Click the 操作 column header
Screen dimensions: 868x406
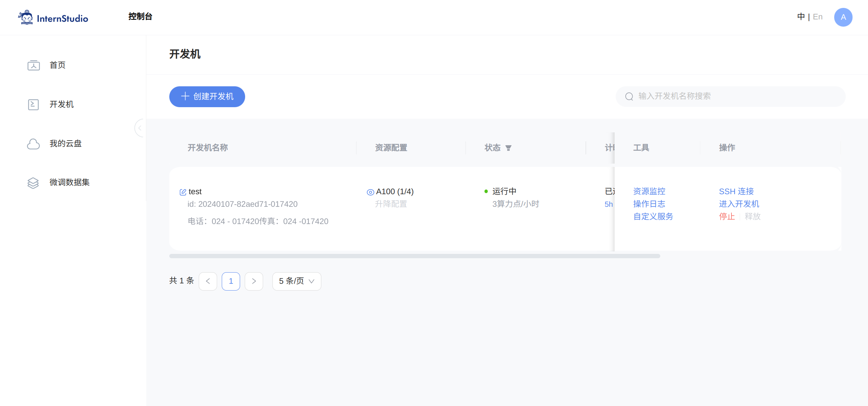pos(727,148)
